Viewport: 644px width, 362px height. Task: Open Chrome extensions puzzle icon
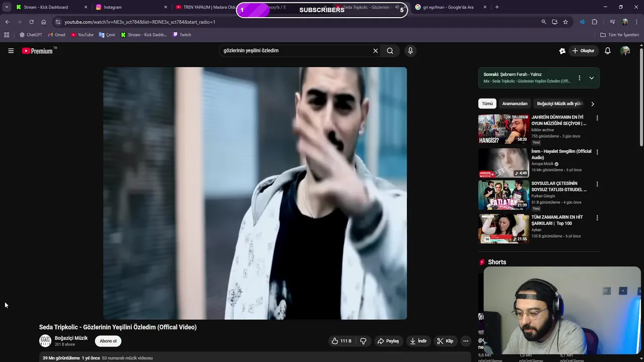(595, 22)
